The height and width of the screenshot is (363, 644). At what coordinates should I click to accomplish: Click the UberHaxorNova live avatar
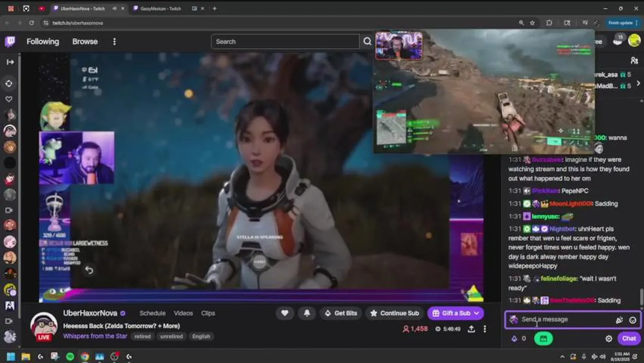44,327
